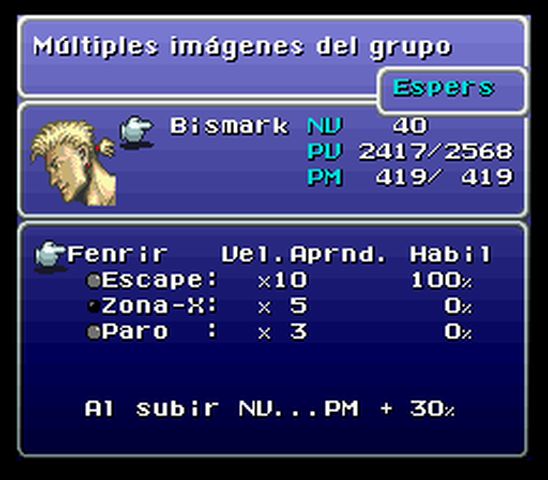This screenshot has height=480, width=548.
Task: Click the gray dot next to Paro
Action: click(94, 332)
